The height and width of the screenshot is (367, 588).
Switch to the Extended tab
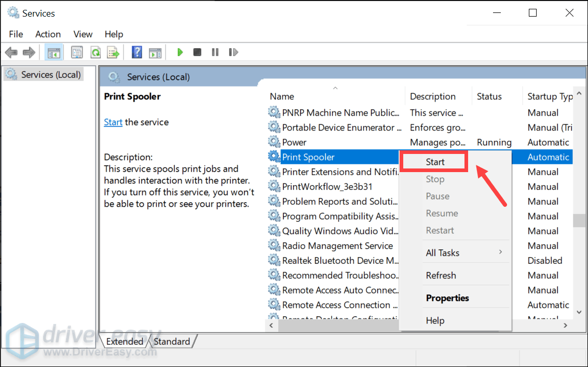(125, 342)
